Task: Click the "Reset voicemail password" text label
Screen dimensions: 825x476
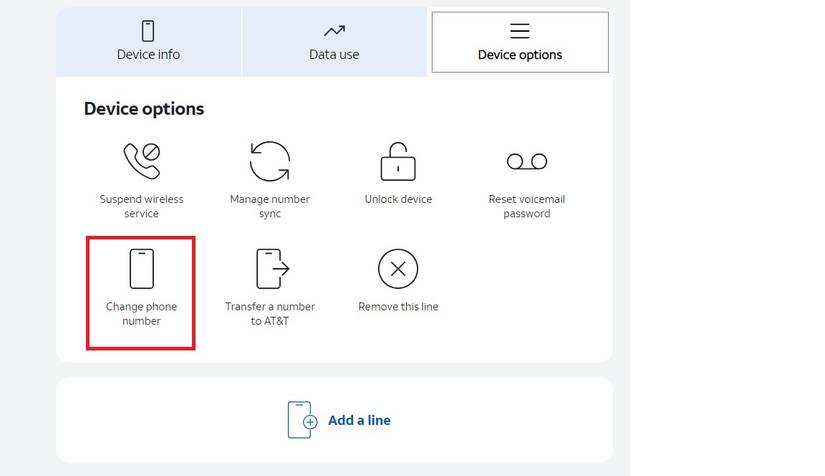Action: 526,206
